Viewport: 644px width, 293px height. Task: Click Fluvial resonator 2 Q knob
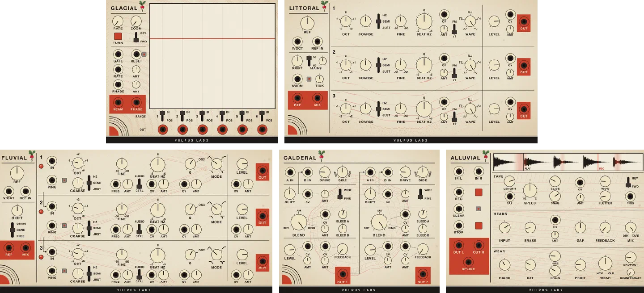[190, 209]
